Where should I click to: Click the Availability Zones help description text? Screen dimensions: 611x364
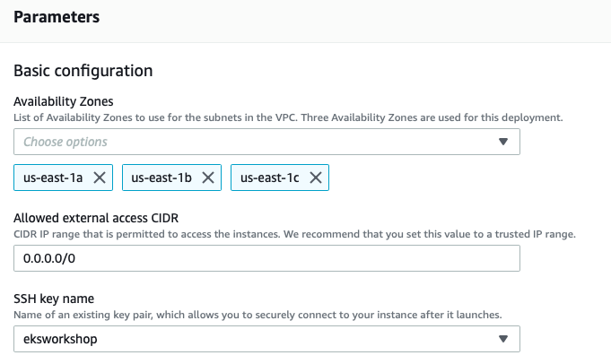point(287,117)
